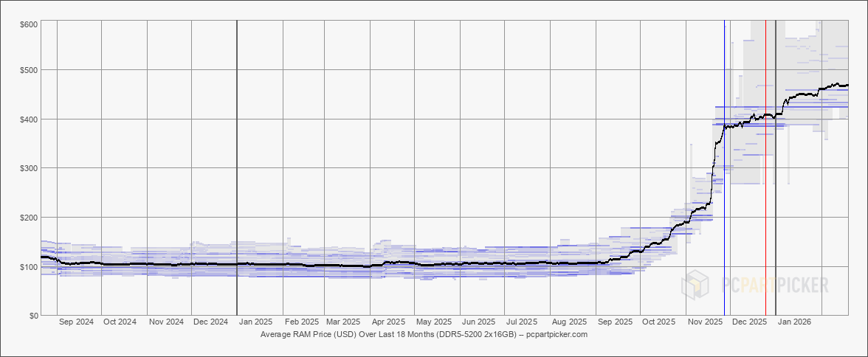Click the Jul 2025 axis label

522,322
